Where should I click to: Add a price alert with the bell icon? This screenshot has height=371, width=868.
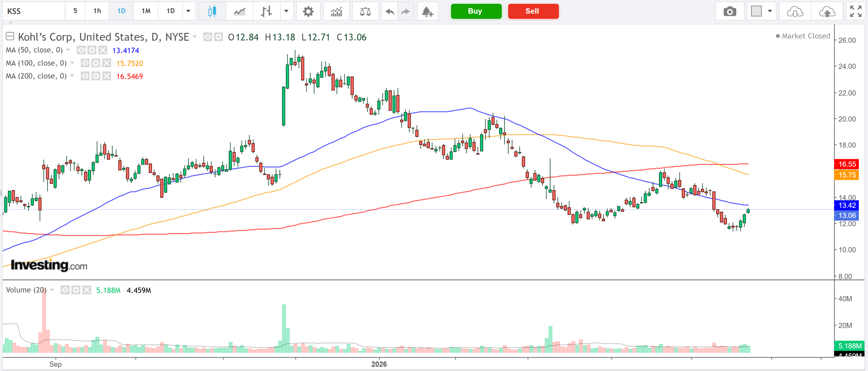click(428, 11)
